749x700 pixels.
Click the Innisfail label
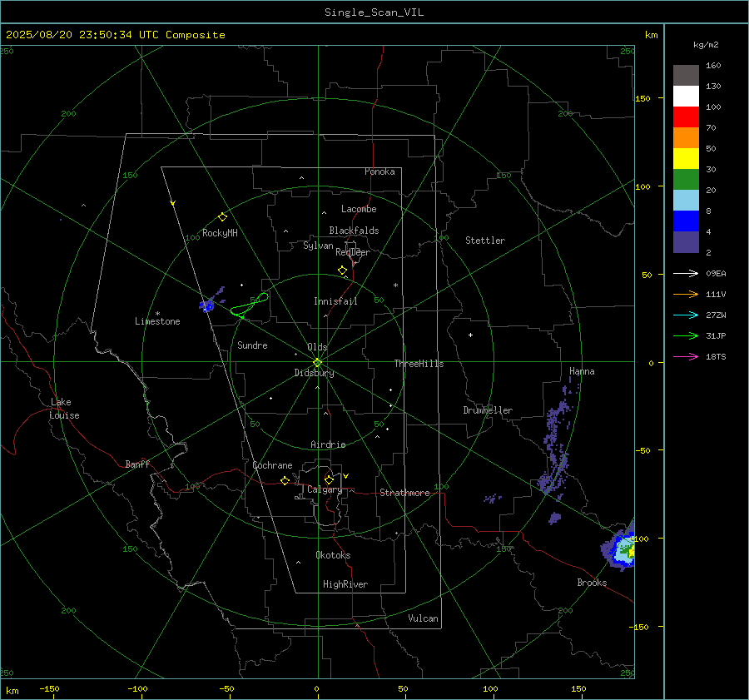point(335,301)
